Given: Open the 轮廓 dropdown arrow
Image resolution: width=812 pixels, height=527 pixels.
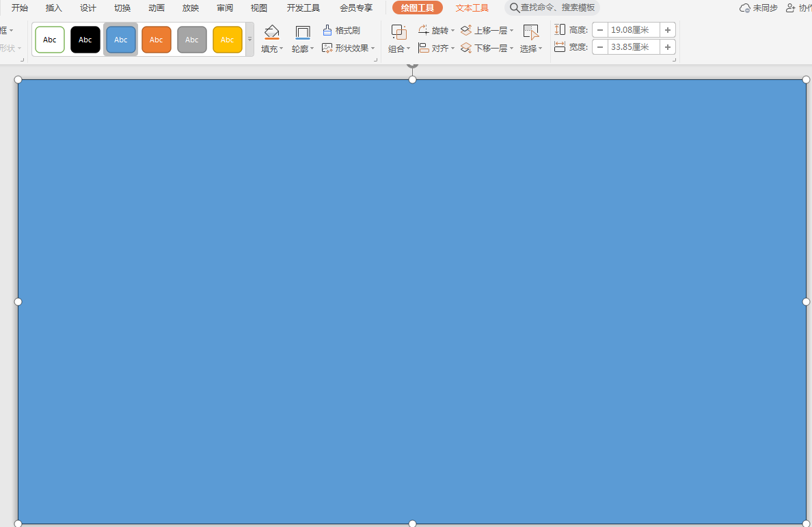Looking at the screenshot, I should coord(312,49).
